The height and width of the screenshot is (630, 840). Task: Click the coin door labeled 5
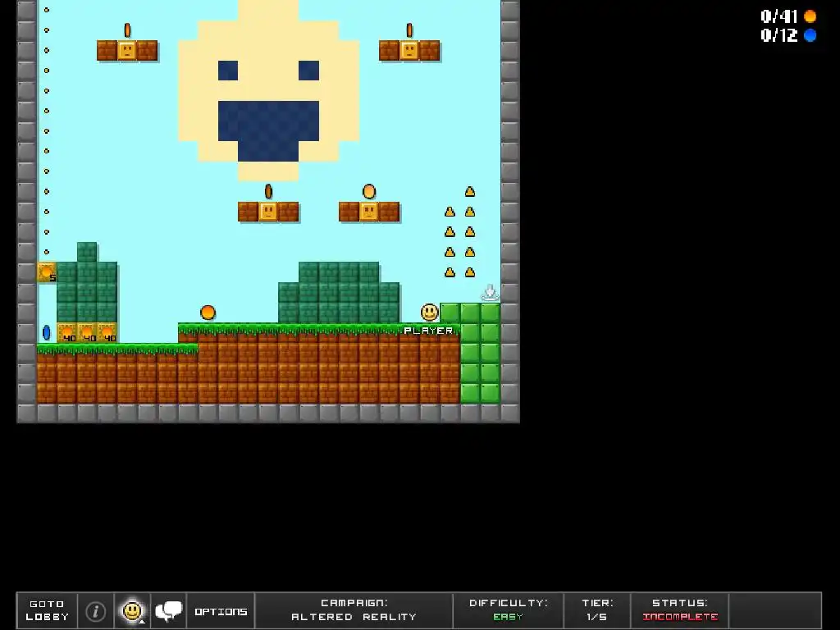[x=47, y=272]
